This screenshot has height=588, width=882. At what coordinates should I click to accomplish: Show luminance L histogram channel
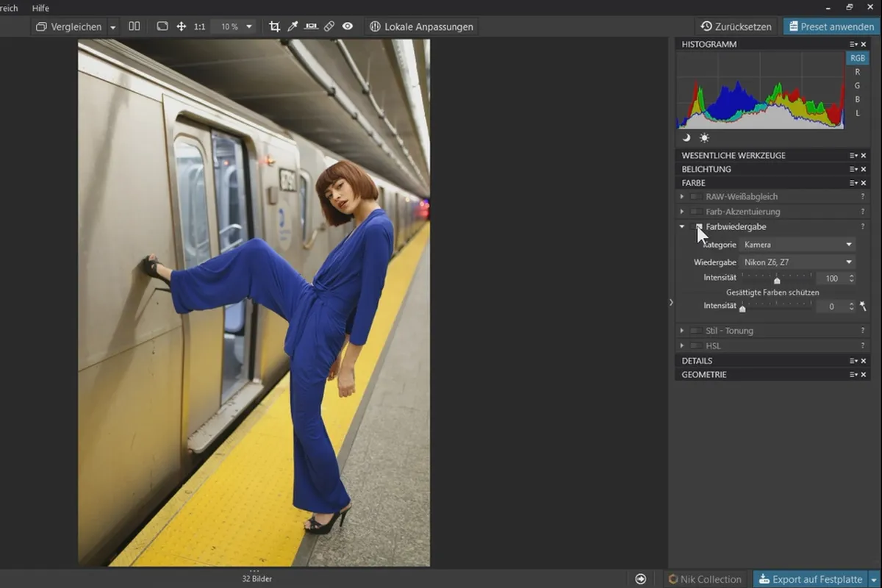[857, 113]
